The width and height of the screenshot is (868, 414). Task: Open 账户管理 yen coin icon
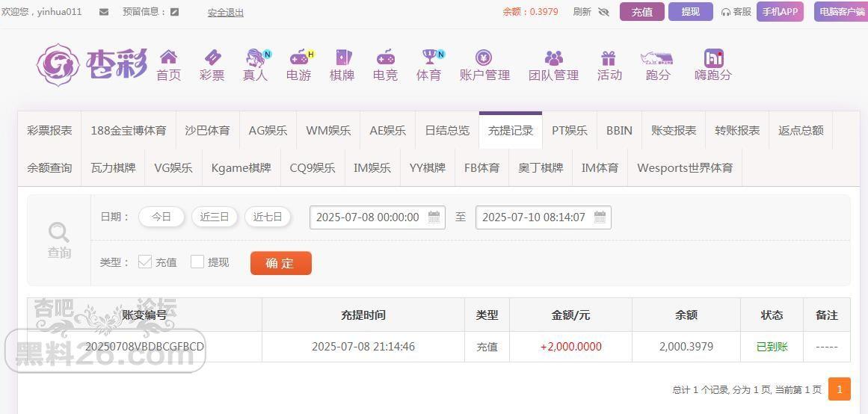click(484, 58)
